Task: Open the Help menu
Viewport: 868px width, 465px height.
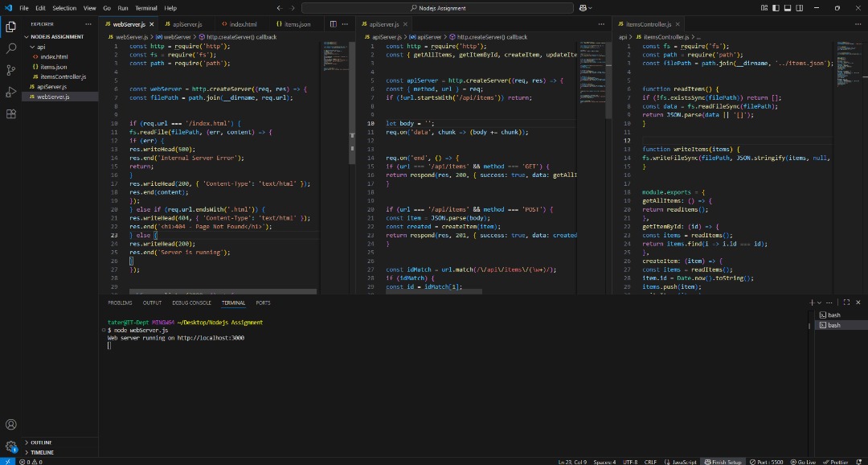Action: 170,8
